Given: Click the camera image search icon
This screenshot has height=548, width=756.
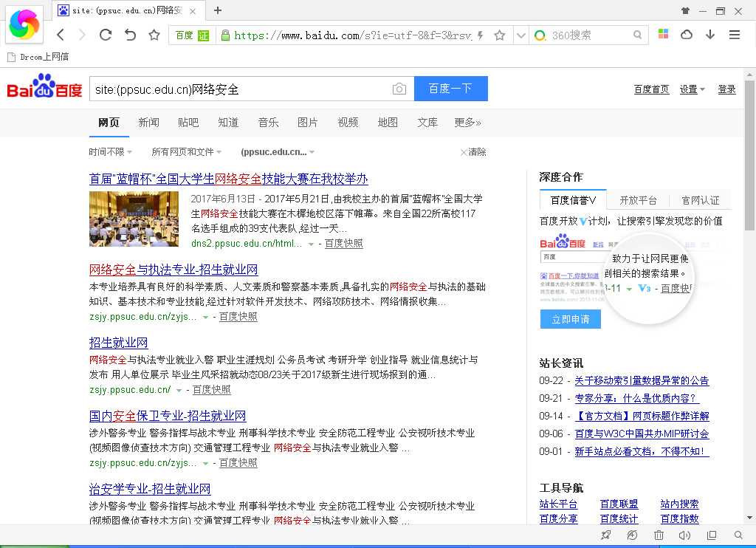Looking at the screenshot, I should click(399, 89).
